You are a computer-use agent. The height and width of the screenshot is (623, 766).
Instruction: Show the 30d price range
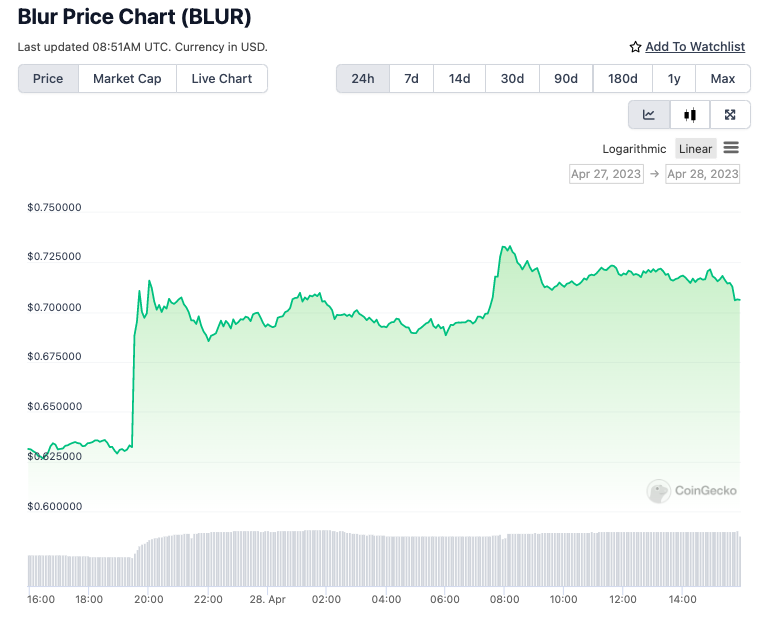512,79
